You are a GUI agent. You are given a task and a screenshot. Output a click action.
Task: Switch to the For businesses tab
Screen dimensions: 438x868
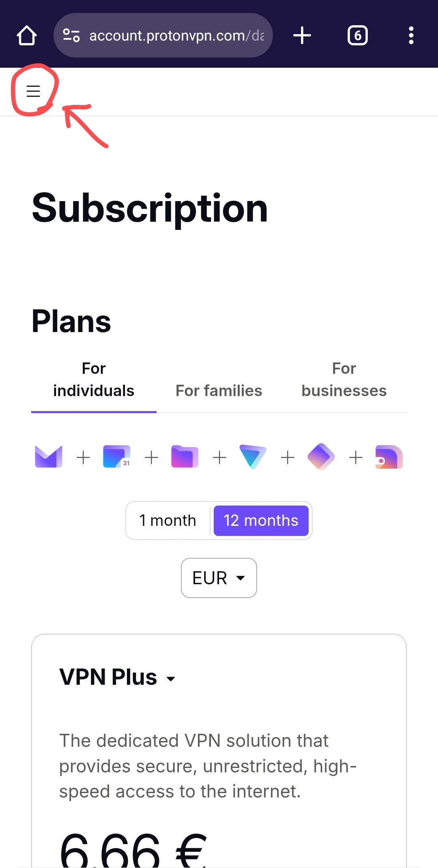pos(344,379)
